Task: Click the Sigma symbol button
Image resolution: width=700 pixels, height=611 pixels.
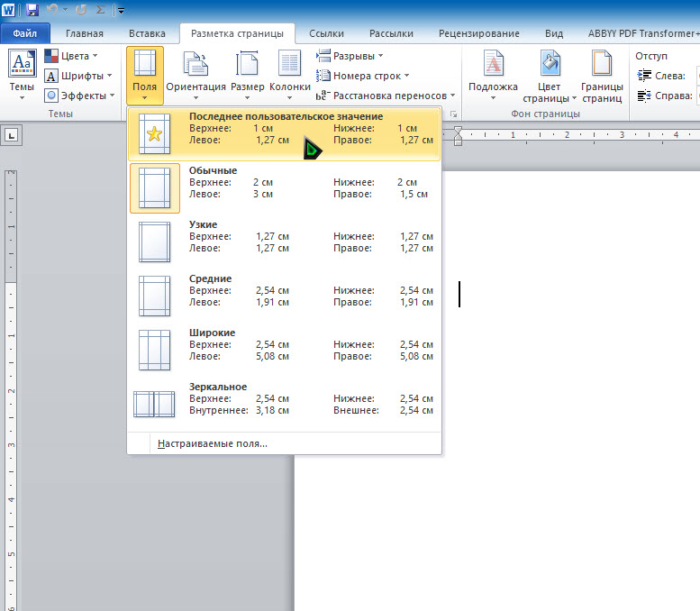Action: (x=100, y=9)
